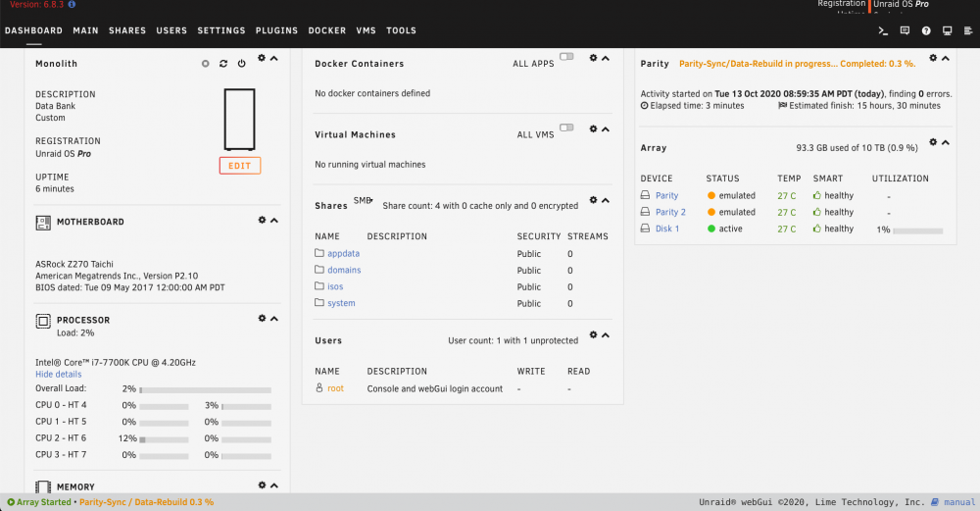This screenshot has width=980, height=511.
Task: Open the DOCKER tab
Action: tap(327, 30)
